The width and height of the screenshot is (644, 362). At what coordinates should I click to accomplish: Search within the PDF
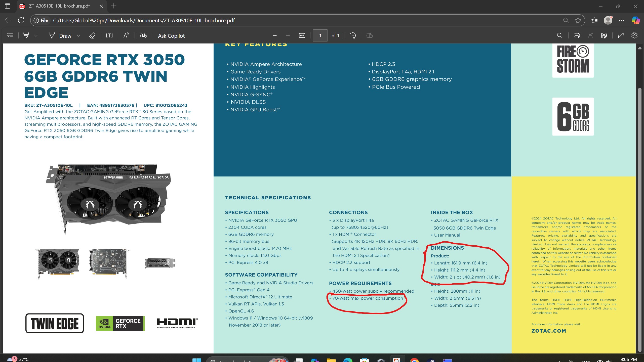(x=559, y=35)
